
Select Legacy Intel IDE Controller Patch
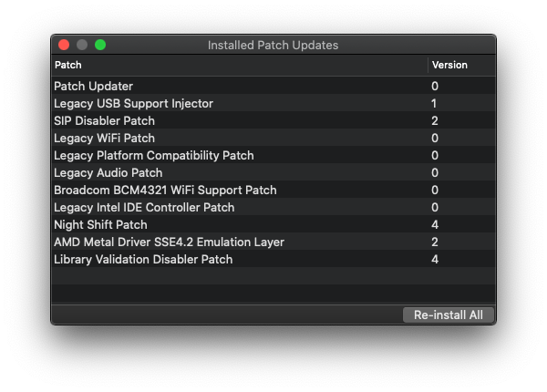pos(273,207)
